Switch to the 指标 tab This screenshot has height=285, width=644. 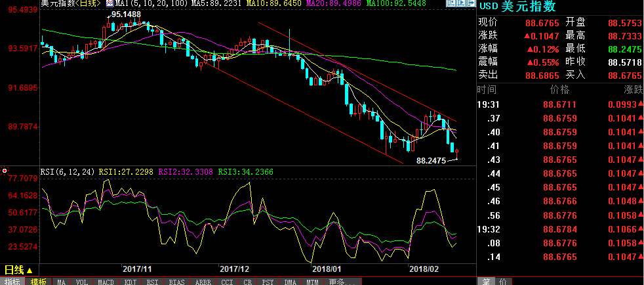point(12,282)
